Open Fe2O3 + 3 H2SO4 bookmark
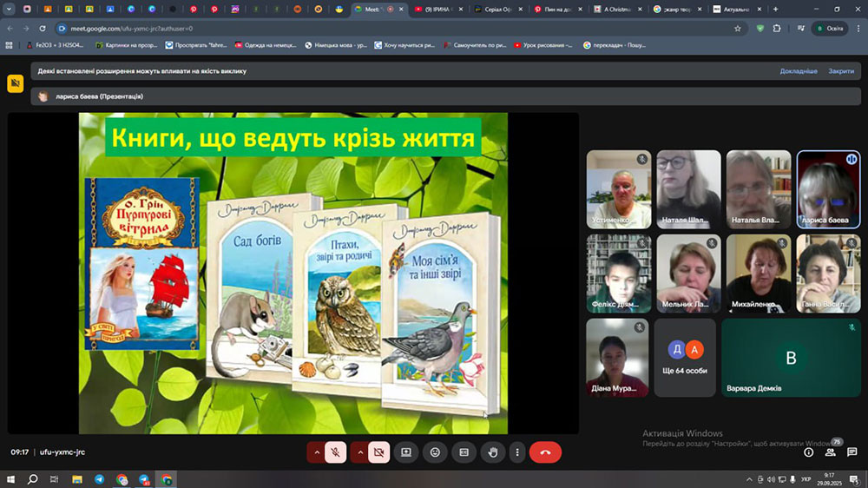This screenshot has height=488, width=868. click(55, 45)
